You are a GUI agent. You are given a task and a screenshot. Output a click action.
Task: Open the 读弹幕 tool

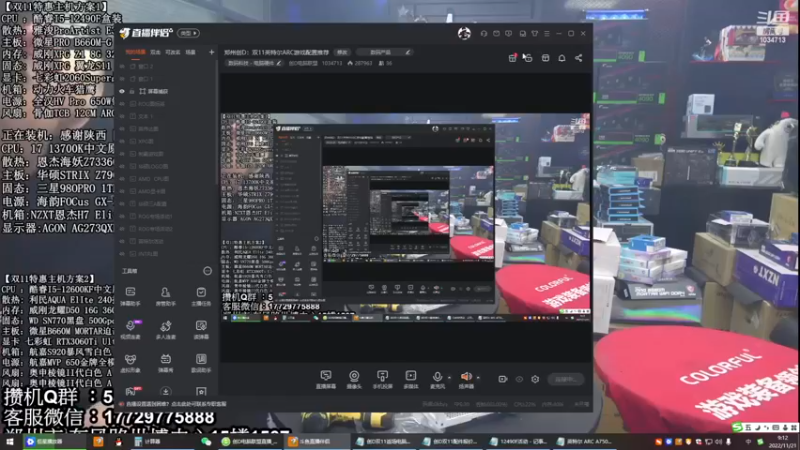pyautogui.click(x=201, y=330)
